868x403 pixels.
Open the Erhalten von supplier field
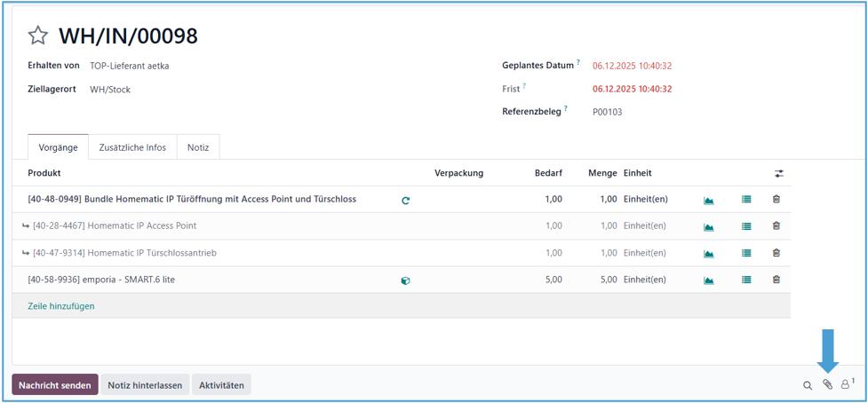130,66
